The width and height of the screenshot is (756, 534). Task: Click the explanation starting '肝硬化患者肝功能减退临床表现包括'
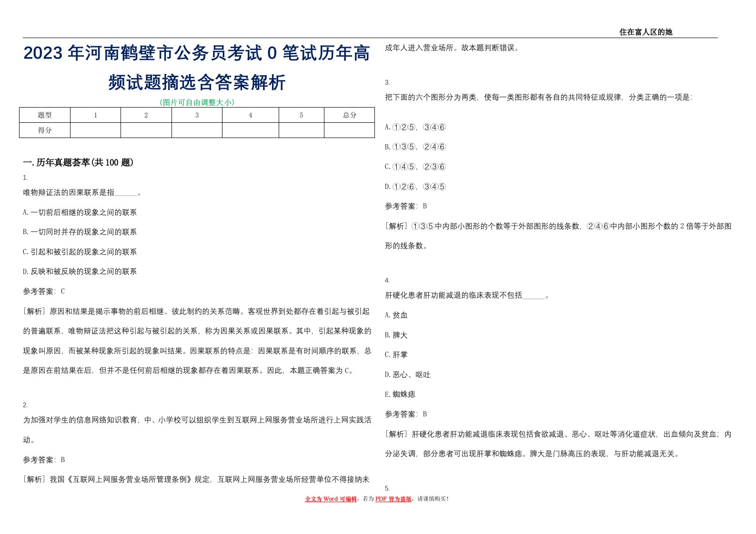pyautogui.click(x=558, y=444)
